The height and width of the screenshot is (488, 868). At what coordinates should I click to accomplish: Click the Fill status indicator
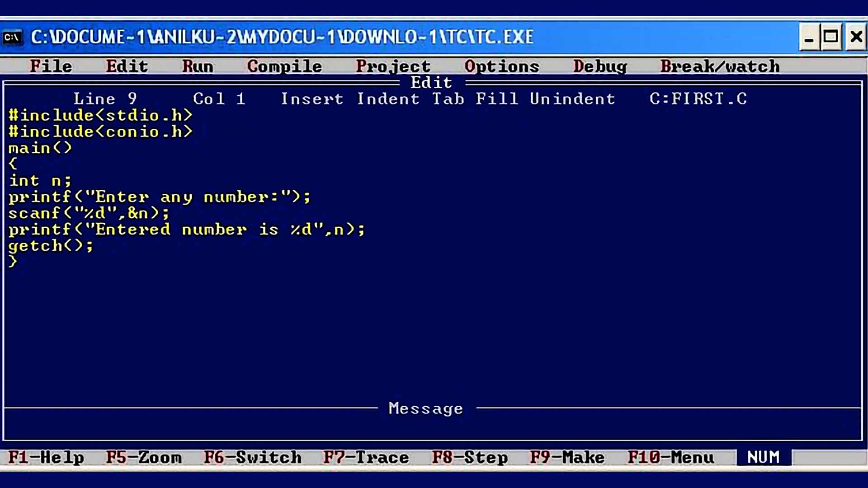point(497,99)
